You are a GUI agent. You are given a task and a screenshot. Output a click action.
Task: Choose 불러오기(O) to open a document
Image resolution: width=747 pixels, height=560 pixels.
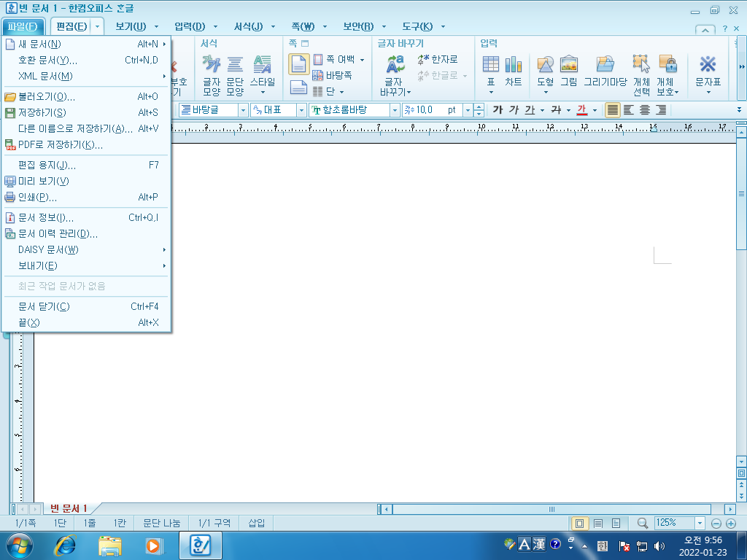86,97
